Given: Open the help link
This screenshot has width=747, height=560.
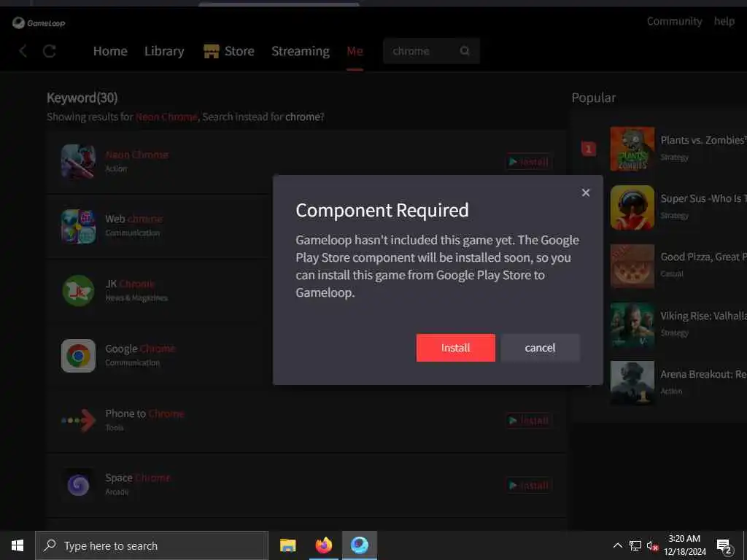Looking at the screenshot, I should pyautogui.click(x=724, y=21).
